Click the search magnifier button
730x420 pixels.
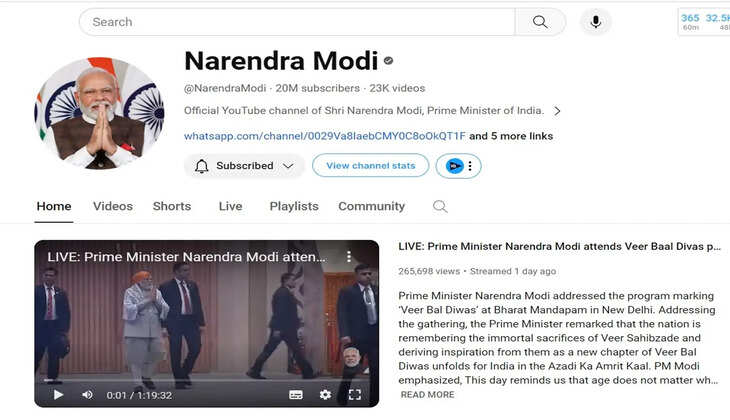540,22
